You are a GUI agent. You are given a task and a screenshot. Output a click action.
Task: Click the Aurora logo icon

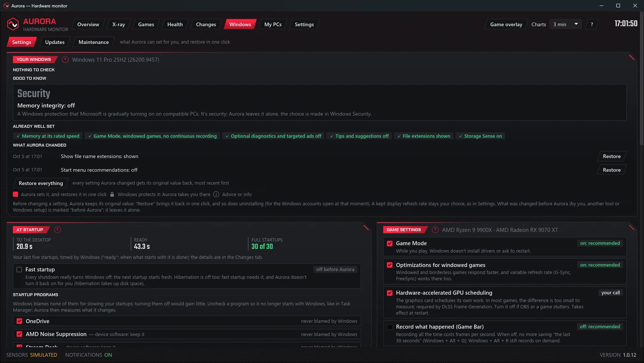pyautogui.click(x=13, y=24)
